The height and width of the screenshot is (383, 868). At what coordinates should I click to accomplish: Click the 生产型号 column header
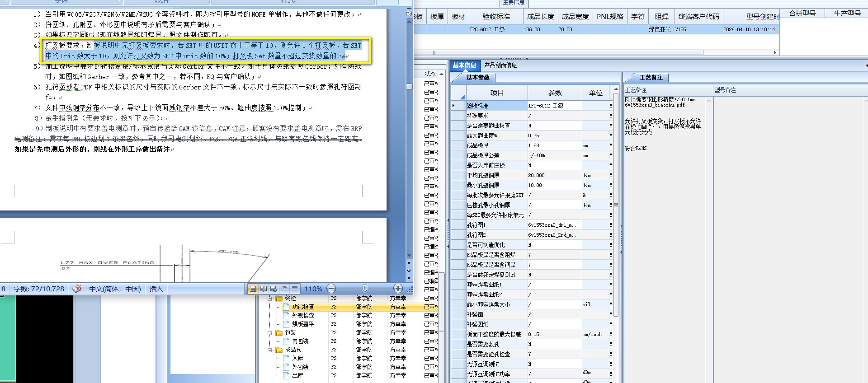[x=847, y=14]
